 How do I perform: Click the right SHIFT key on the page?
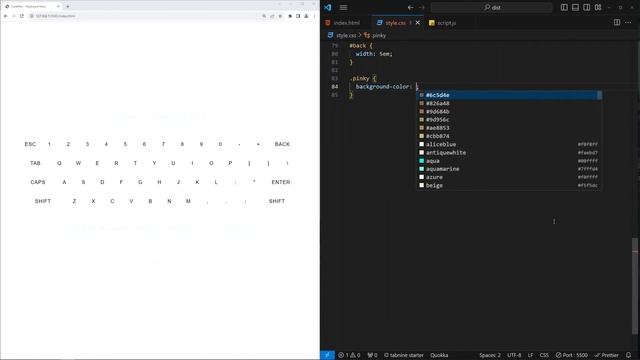pos(276,201)
